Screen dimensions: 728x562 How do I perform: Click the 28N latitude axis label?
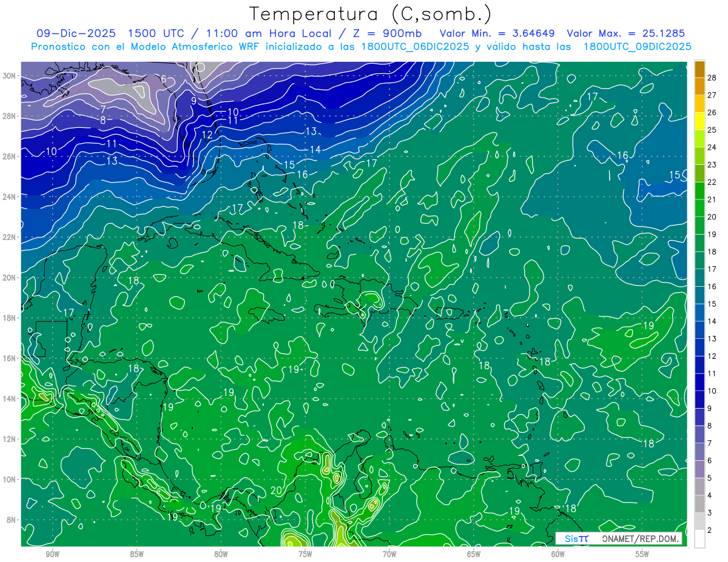[10, 116]
